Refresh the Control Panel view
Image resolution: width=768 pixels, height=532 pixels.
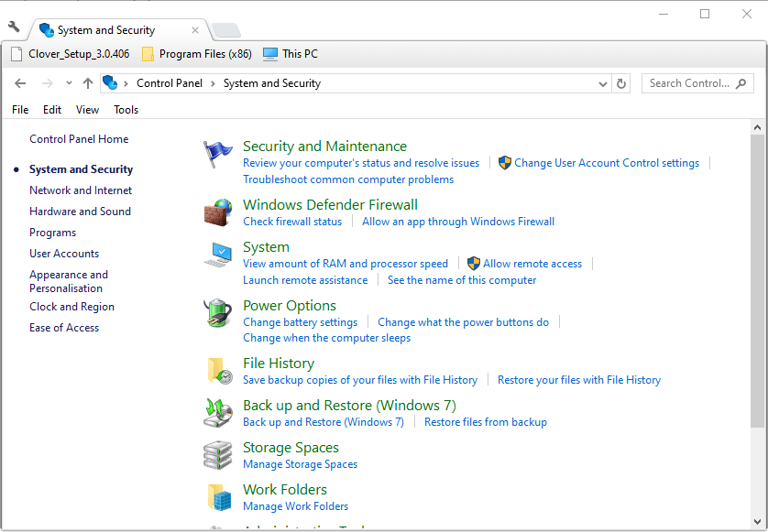[x=621, y=83]
